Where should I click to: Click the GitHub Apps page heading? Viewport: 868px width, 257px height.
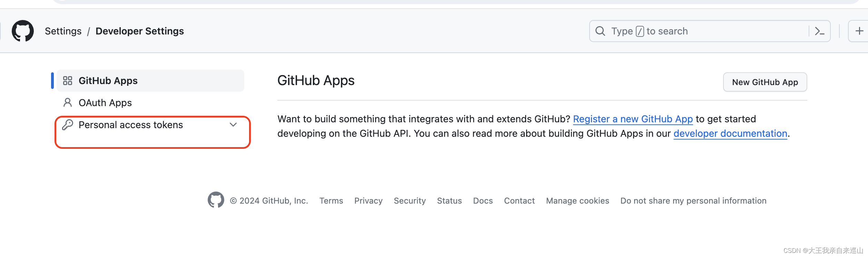(x=316, y=81)
